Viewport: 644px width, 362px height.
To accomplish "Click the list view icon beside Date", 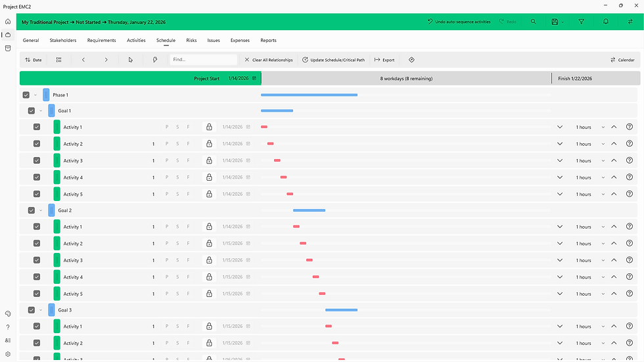I will coord(58,60).
